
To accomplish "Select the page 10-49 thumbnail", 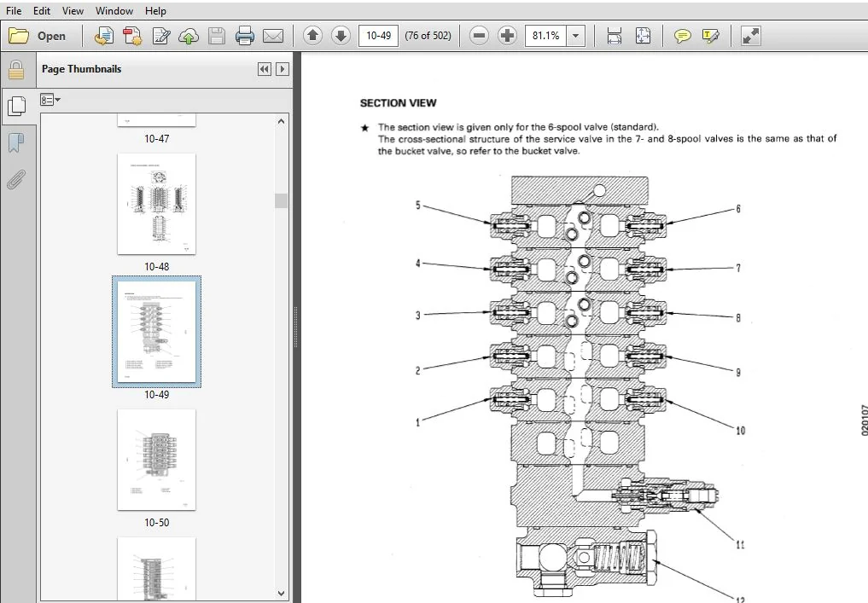I will pyautogui.click(x=157, y=332).
